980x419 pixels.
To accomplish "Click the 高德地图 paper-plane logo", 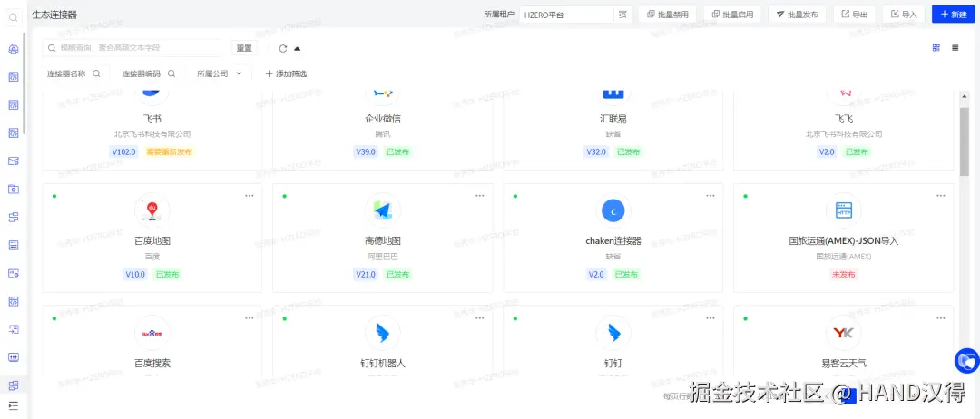I will [x=383, y=210].
